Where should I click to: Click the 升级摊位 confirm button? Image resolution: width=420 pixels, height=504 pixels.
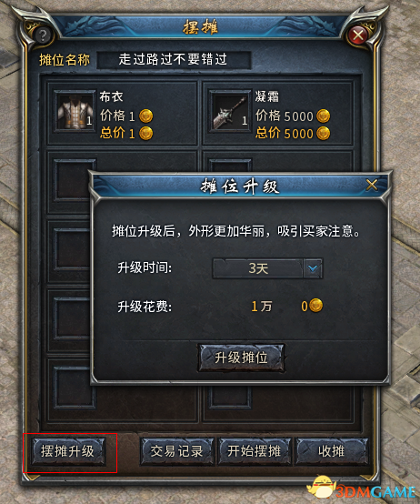tap(241, 358)
